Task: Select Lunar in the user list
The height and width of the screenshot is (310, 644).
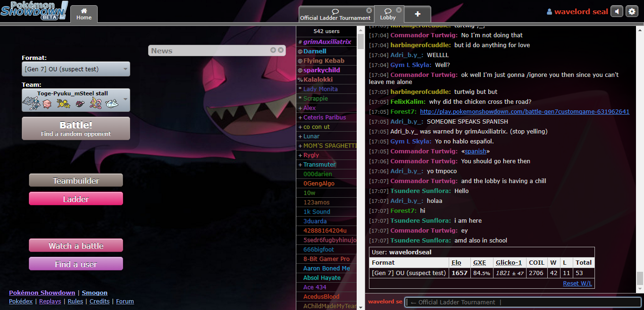Action: click(326, 136)
